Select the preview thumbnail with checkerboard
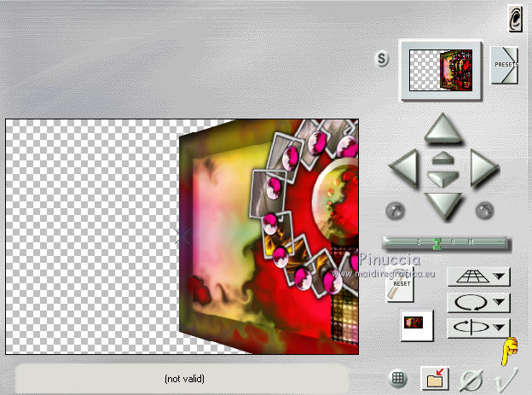532x395 pixels. coord(441,70)
